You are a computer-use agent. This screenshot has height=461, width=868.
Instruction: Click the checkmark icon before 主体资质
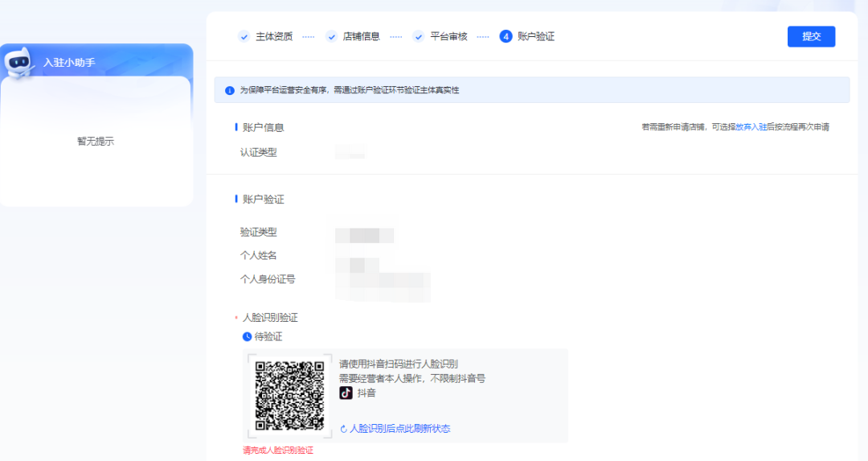[244, 36]
